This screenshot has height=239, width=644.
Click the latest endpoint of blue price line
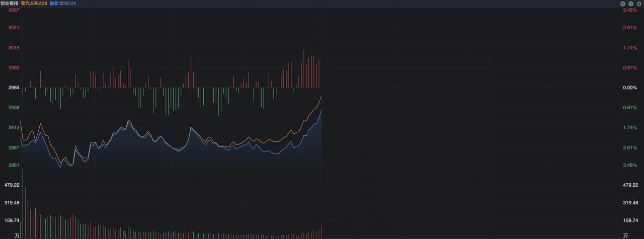coord(321,109)
